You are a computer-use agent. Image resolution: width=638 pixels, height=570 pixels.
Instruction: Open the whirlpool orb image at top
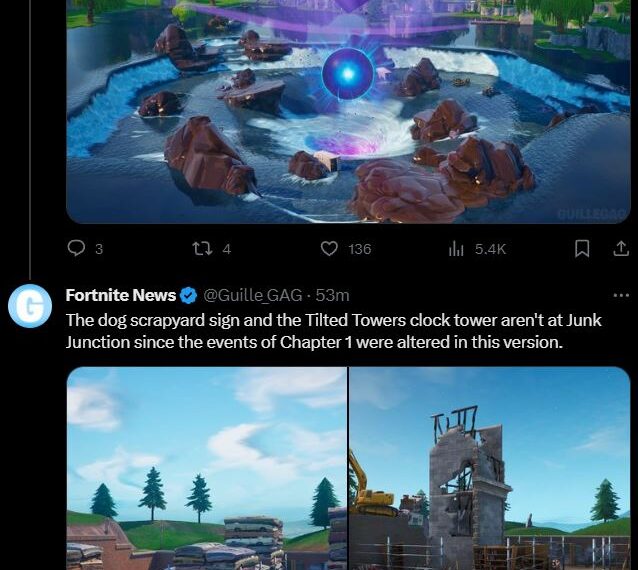(348, 111)
